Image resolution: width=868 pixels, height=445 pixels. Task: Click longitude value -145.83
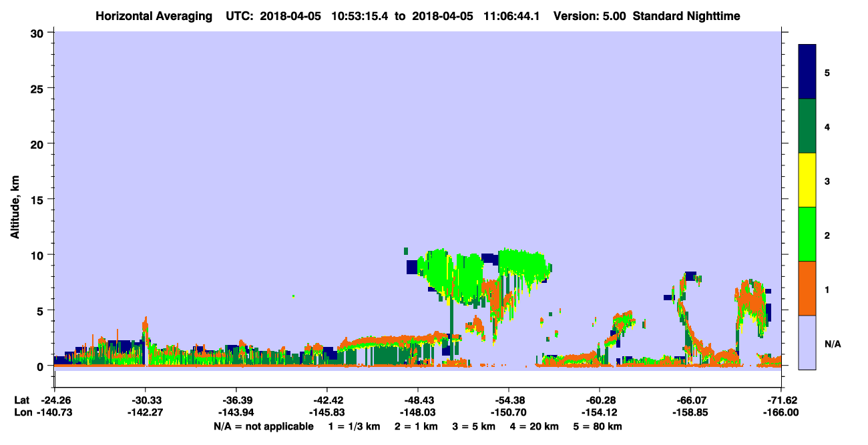click(327, 413)
